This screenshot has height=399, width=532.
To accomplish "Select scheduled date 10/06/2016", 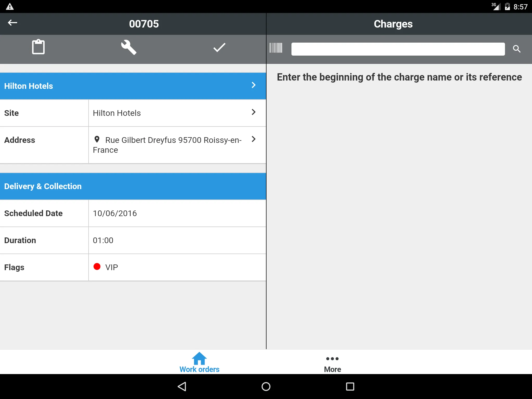I will click(115, 213).
